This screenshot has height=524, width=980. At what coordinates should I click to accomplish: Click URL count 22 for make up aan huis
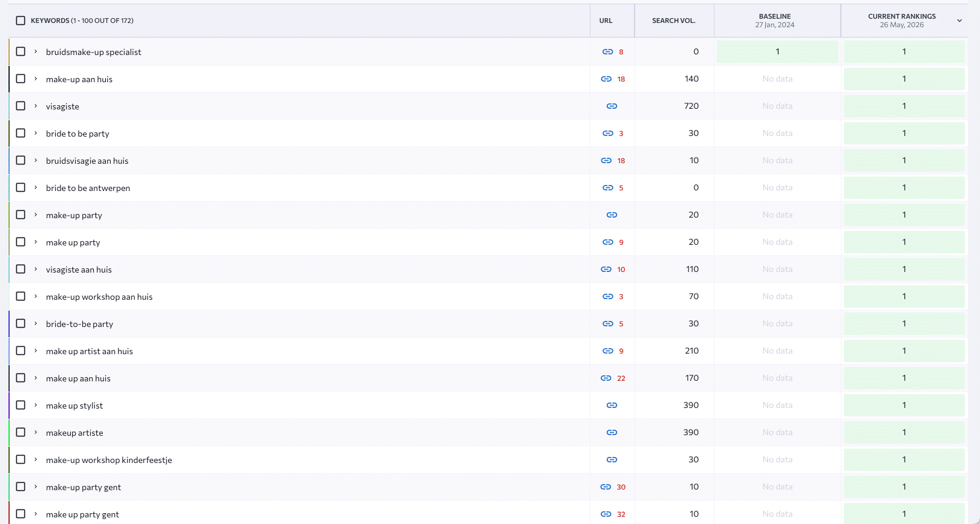[x=621, y=378]
